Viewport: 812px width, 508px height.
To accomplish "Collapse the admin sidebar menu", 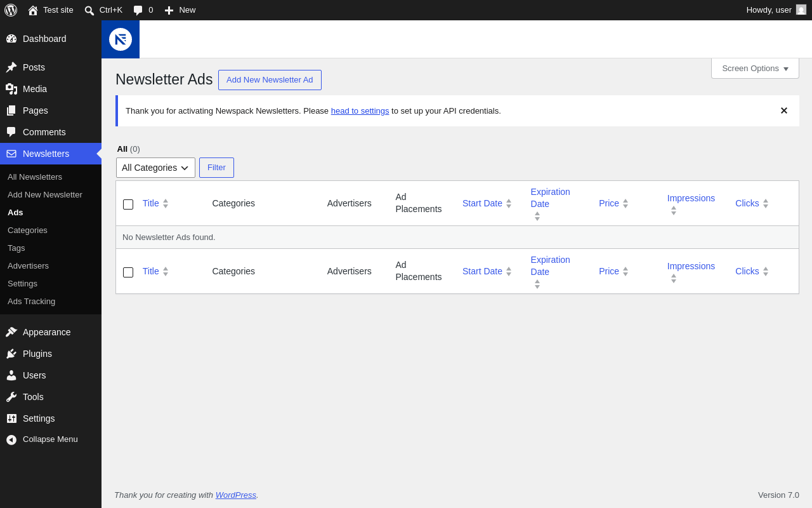I will click(x=51, y=439).
